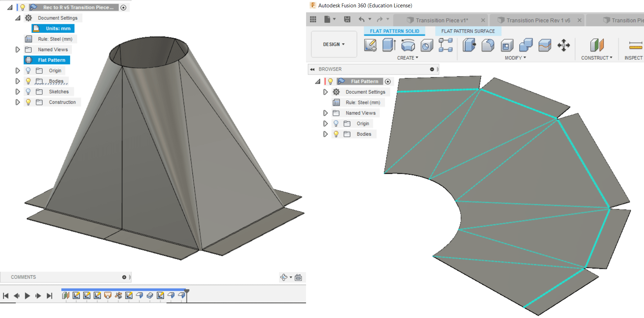The image size is (644, 318).
Task: Expand the Named Views tree item
Action: point(325,113)
